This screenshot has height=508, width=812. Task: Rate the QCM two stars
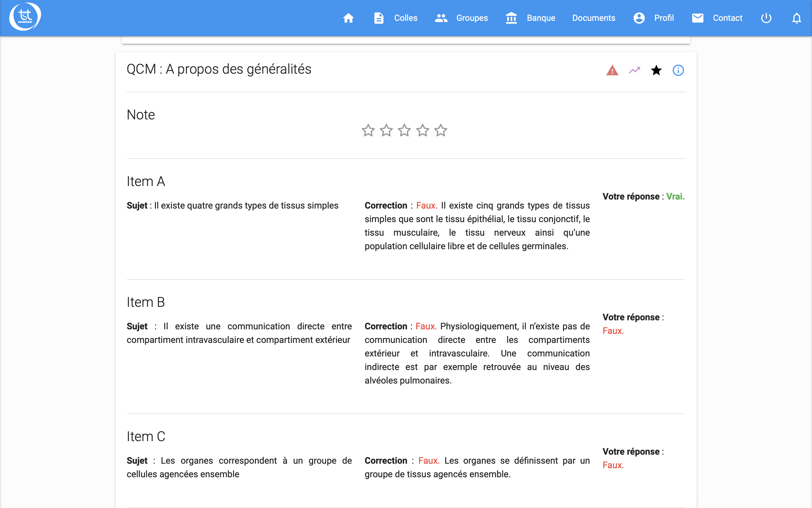tap(386, 130)
